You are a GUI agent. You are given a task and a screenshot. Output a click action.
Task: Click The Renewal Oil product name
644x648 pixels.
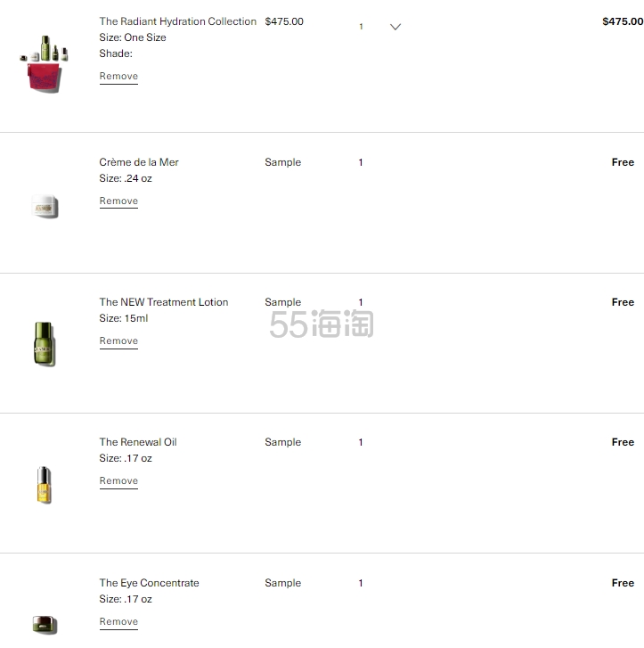[138, 442]
